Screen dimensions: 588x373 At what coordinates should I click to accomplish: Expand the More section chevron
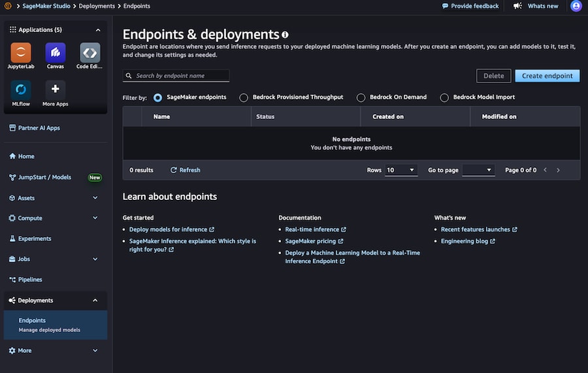95,351
